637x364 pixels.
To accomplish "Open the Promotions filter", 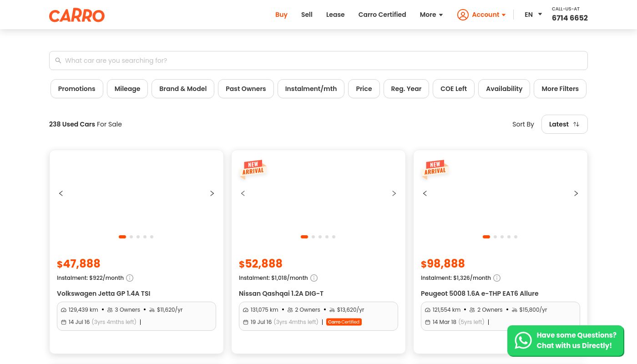I will (77, 89).
